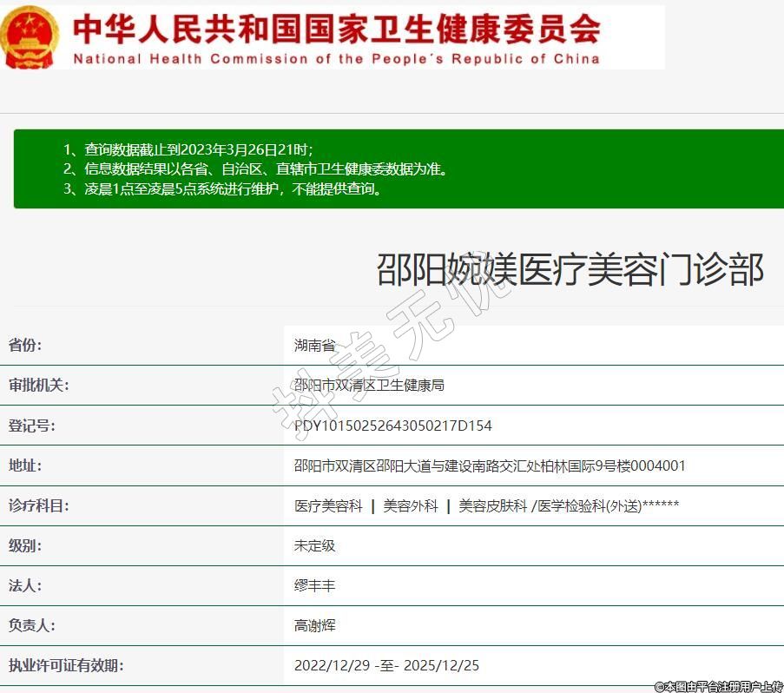Click the 未定级 level value
Screen dimensions: 784x693
pos(314,545)
